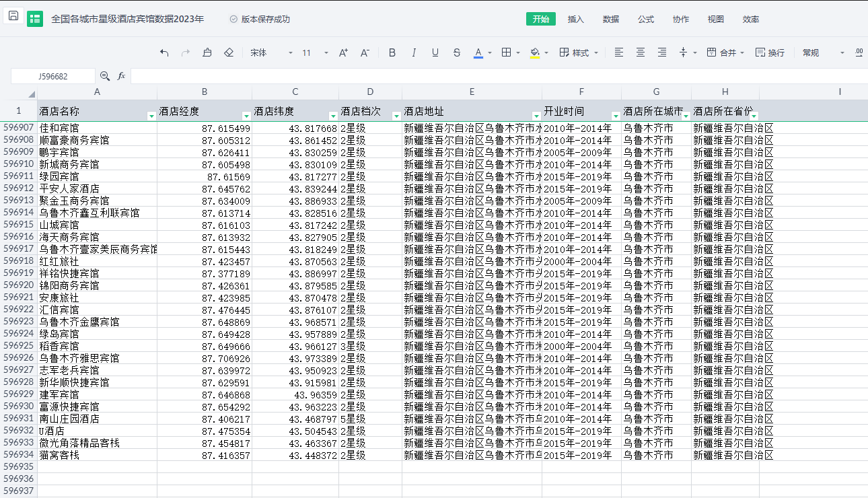Open filter dropdown for 酒店名称 column
This screenshot has height=498, width=868.
(151, 116)
